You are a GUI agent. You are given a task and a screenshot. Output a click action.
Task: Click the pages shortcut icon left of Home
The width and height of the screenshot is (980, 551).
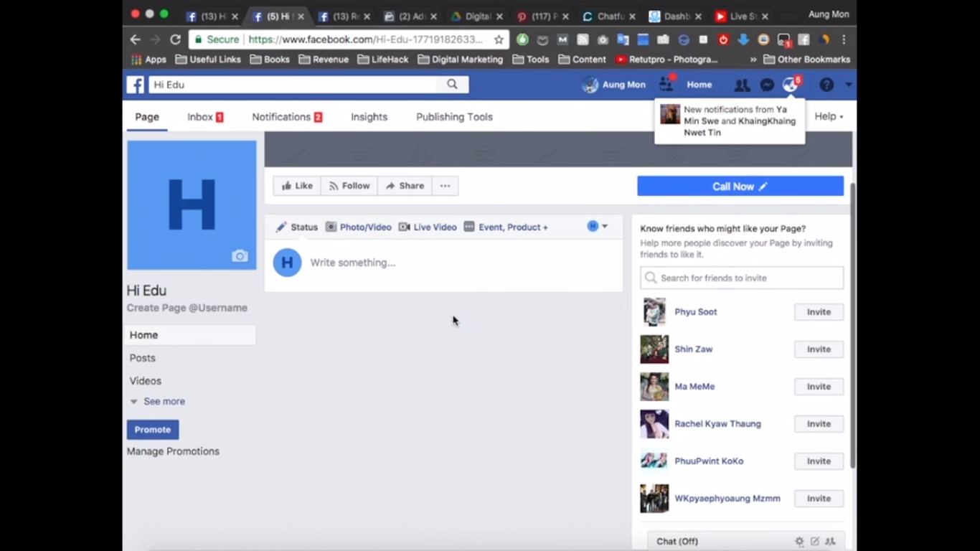pyautogui.click(x=666, y=85)
